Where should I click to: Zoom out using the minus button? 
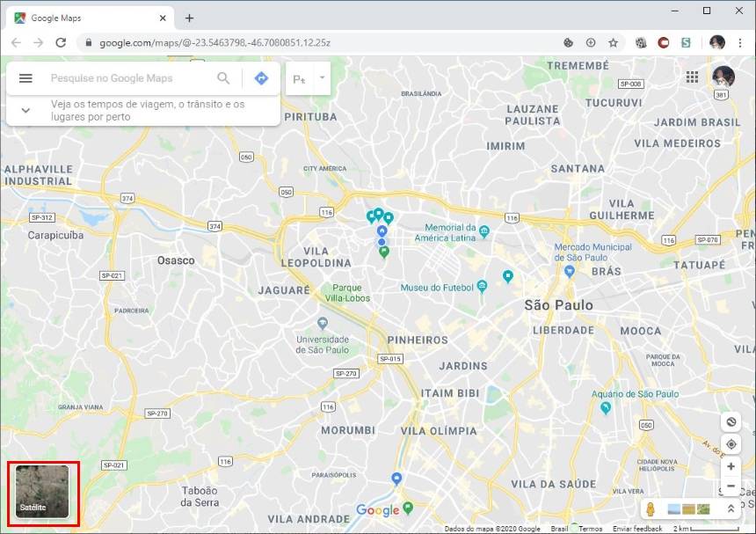pyautogui.click(x=731, y=486)
